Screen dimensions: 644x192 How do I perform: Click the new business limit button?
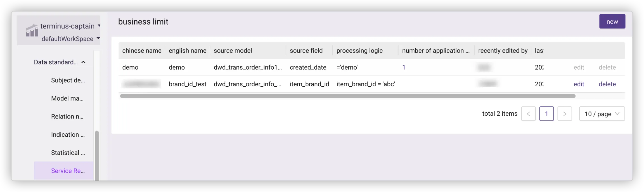(x=612, y=22)
